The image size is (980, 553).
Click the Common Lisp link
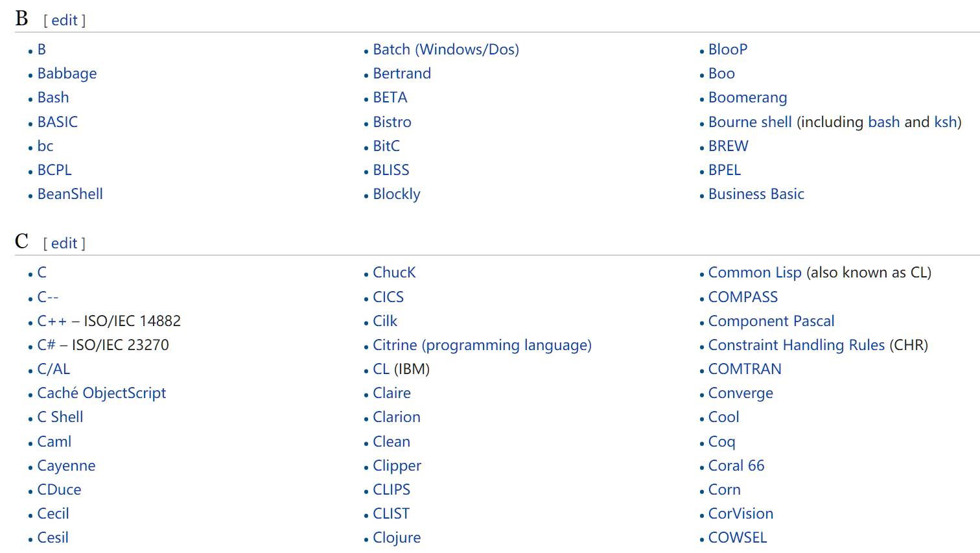pos(755,272)
